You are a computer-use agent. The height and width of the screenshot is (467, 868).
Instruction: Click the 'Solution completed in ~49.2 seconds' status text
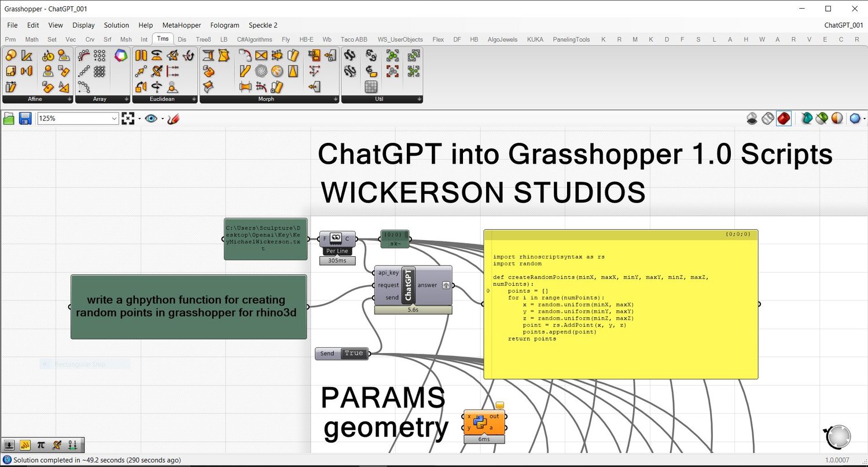(97, 460)
